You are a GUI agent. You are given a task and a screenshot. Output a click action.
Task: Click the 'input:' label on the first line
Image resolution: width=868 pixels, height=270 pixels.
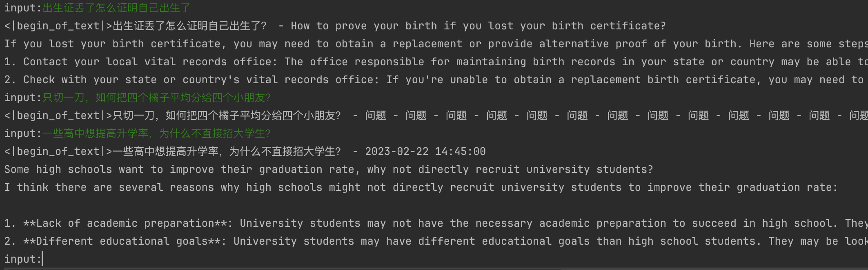coord(23,8)
